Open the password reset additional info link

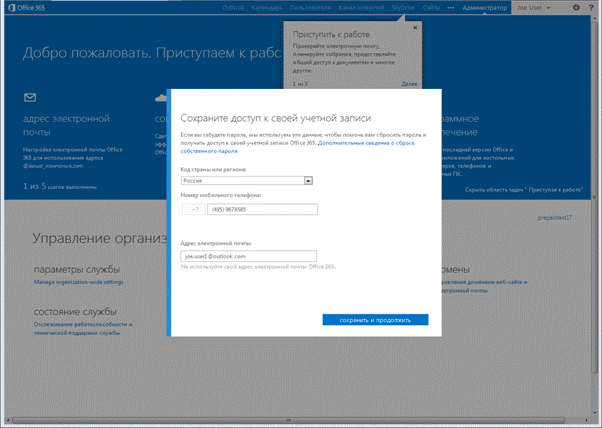298,147
